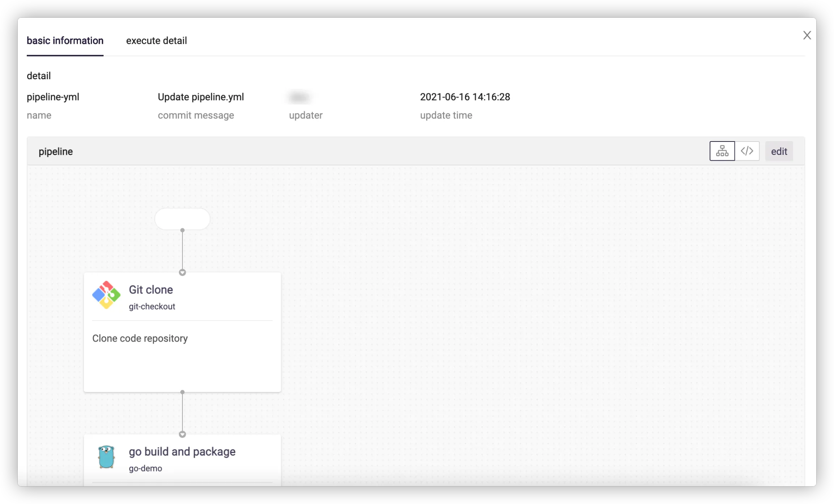The image size is (834, 504).
Task: Select the basic information tab
Action: point(65,41)
